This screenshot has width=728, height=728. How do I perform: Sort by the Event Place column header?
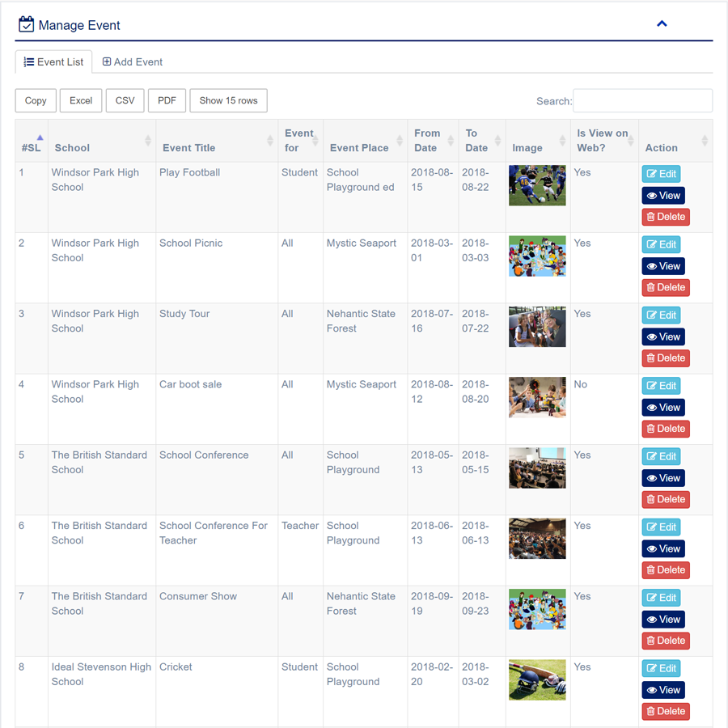click(x=366, y=141)
